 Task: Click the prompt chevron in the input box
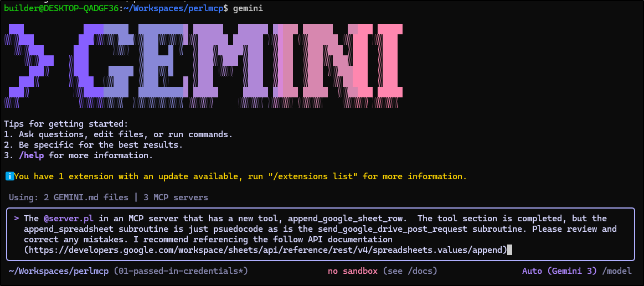click(x=17, y=219)
